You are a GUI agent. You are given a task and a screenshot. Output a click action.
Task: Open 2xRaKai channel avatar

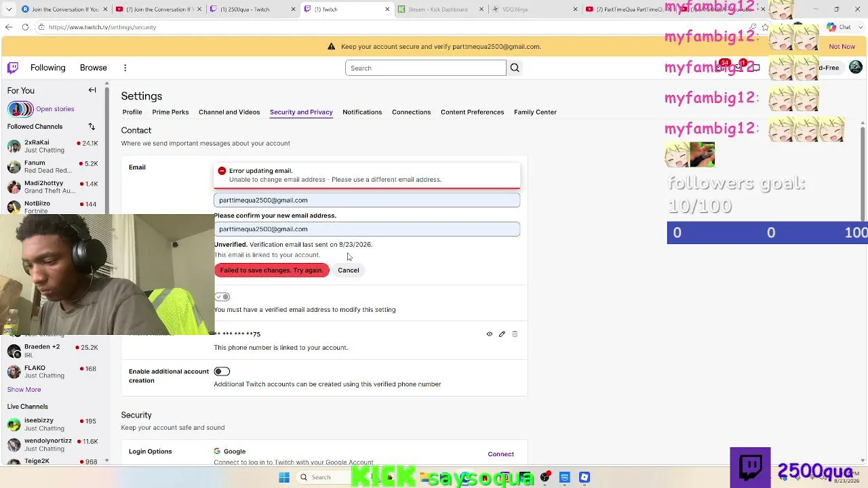pos(14,146)
